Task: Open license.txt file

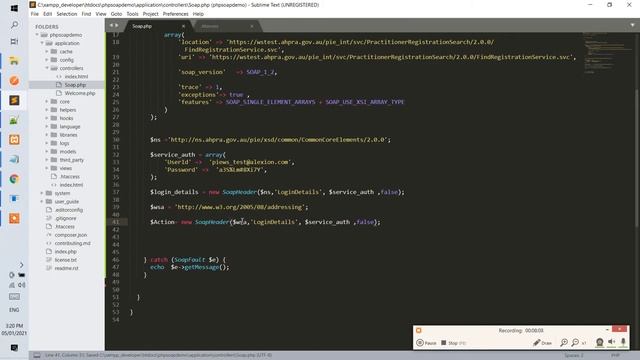Action: pyautogui.click(x=65, y=260)
